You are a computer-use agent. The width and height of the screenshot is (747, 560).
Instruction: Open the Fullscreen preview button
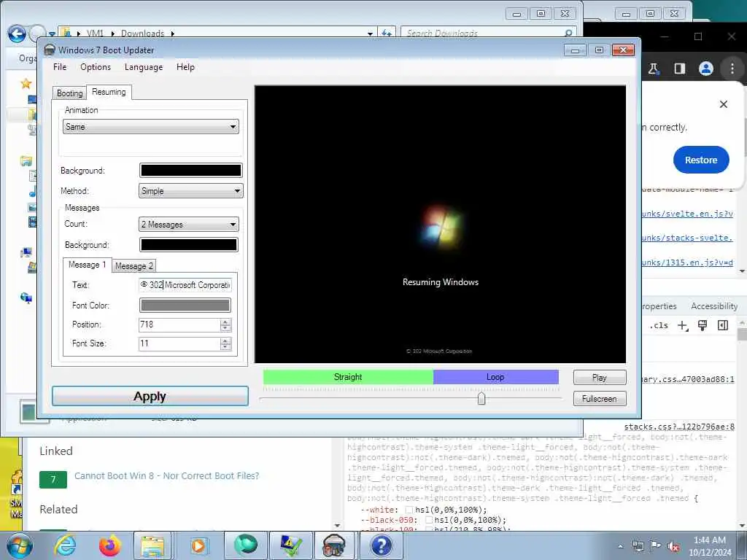point(600,399)
